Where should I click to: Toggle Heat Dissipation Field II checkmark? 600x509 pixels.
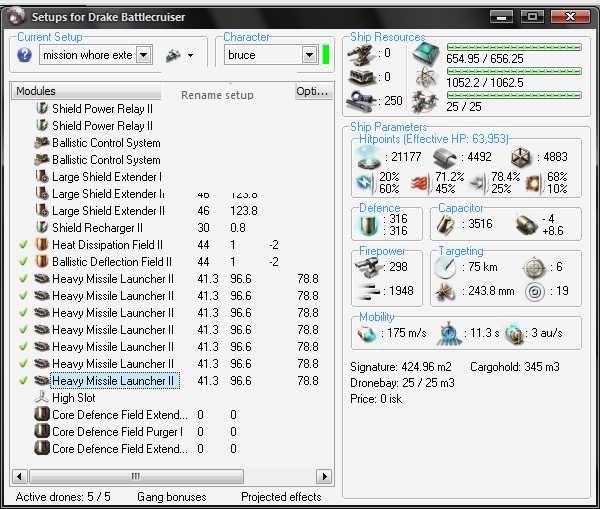(23, 245)
